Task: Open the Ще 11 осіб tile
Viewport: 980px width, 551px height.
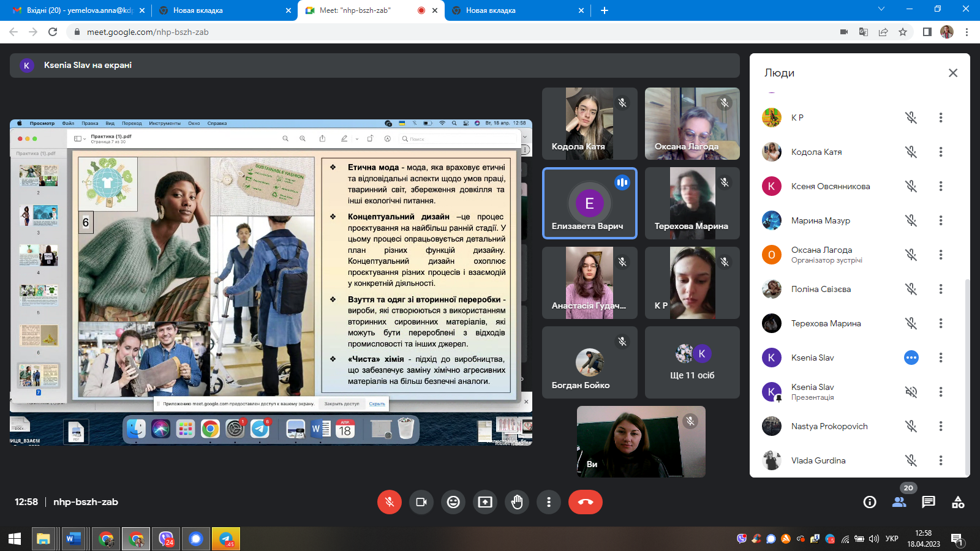Action: click(x=692, y=362)
